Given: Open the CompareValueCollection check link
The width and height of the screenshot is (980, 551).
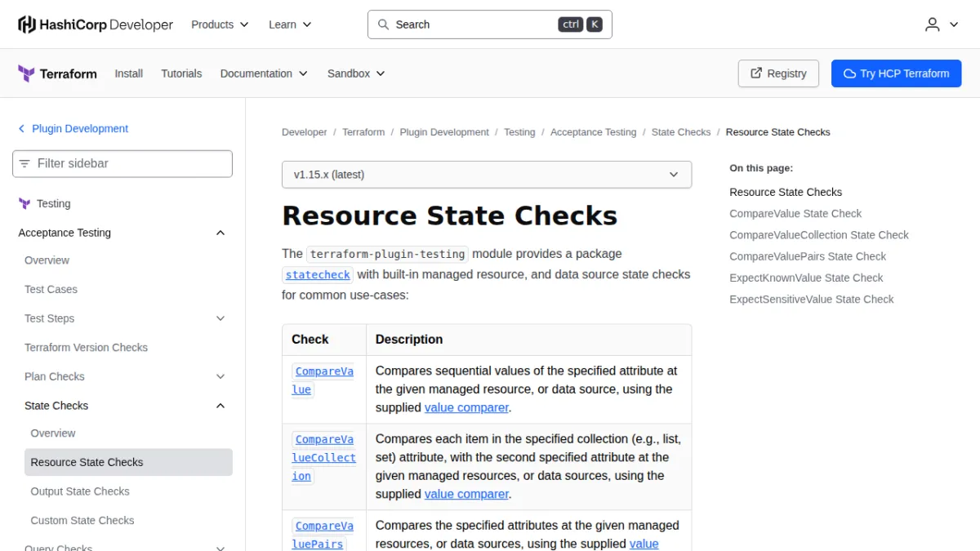Looking at the screenshot, I should 324,458.
